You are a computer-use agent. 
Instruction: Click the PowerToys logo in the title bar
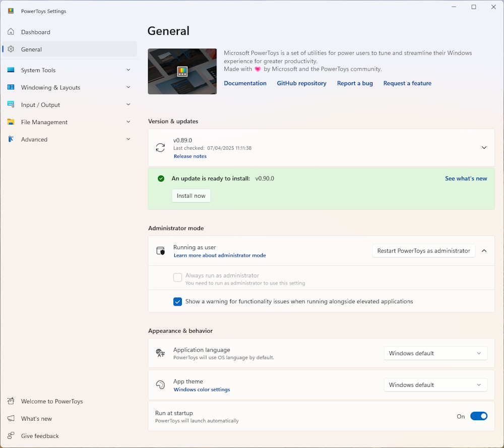[x=11, y=11]
